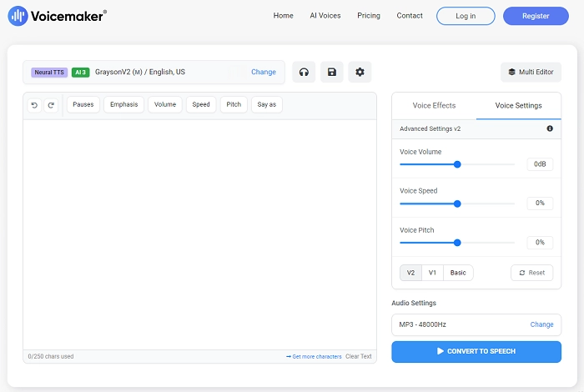Viewport: 584px width, 392px height.
Task: Open the Emphasis options
Action: point(123,105)
